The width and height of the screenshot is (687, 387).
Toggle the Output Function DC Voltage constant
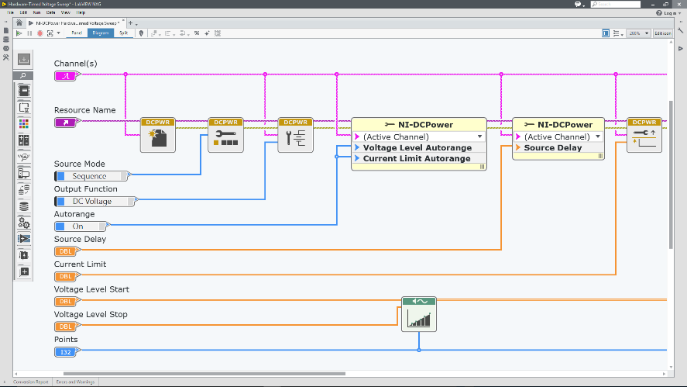(96, 202)
